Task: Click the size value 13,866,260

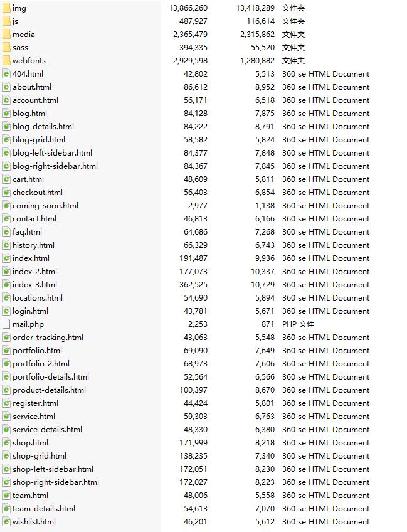Action: [188, 8]
